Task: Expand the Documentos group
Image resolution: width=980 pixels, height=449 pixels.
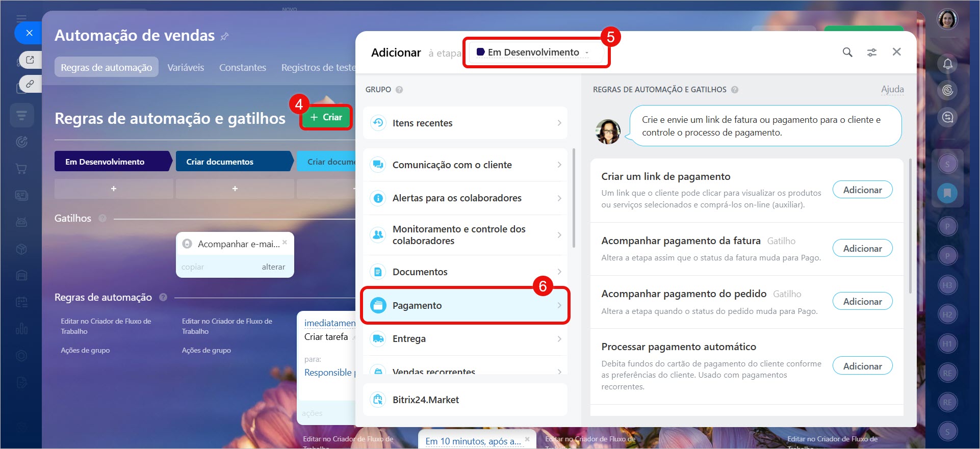Action: [x=465, y=272]
